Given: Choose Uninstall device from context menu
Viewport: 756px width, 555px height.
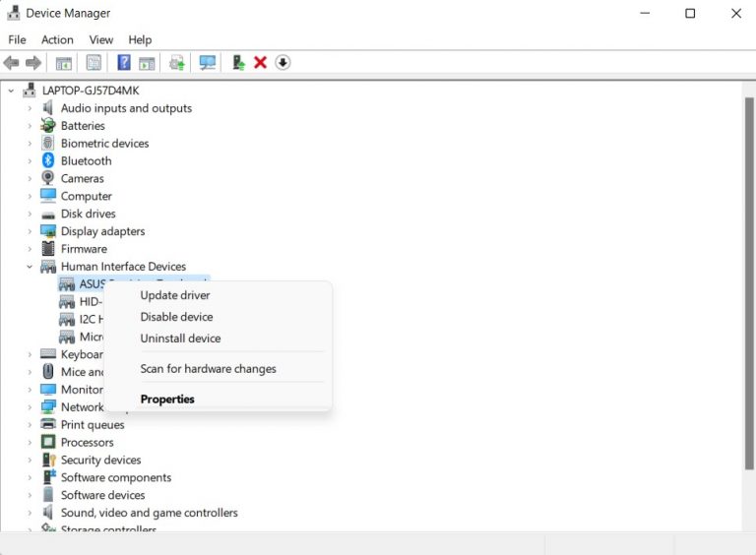Looking at the screenshot, I should point(218,339).
